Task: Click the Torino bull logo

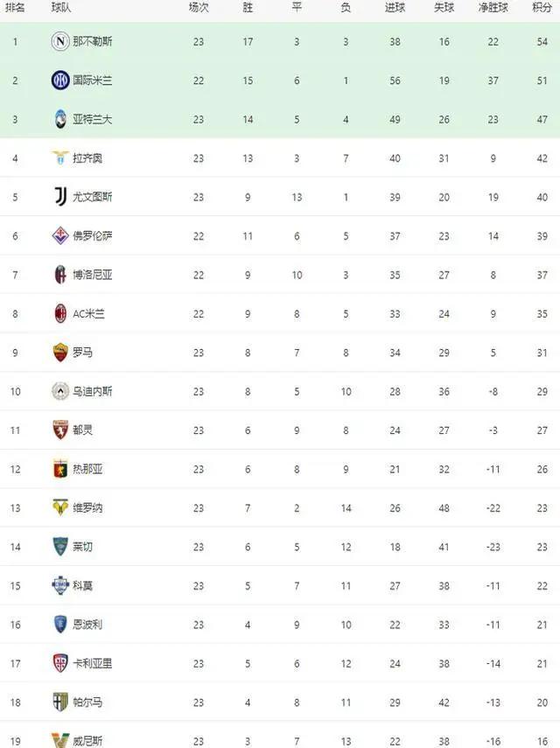Action: tap(60, 430)
